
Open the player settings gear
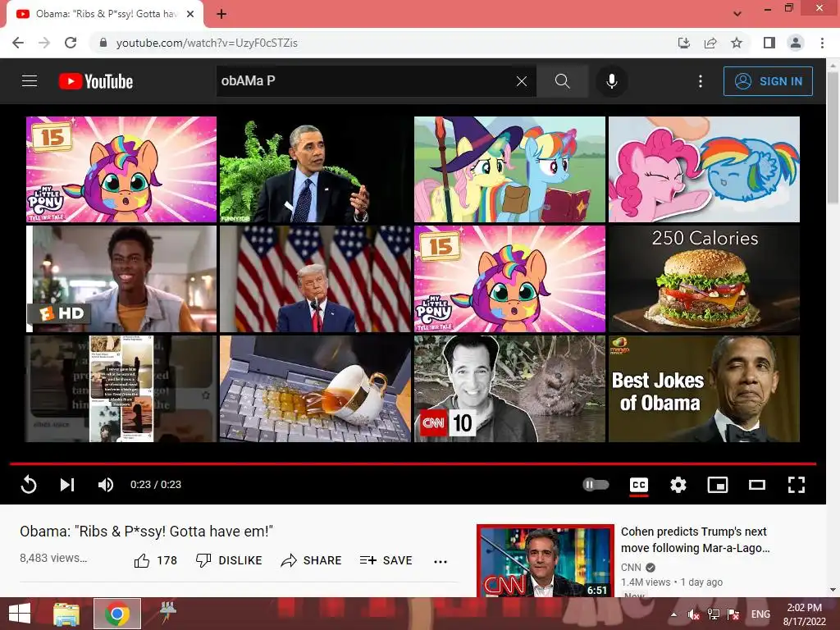click(x=678, y=485)
